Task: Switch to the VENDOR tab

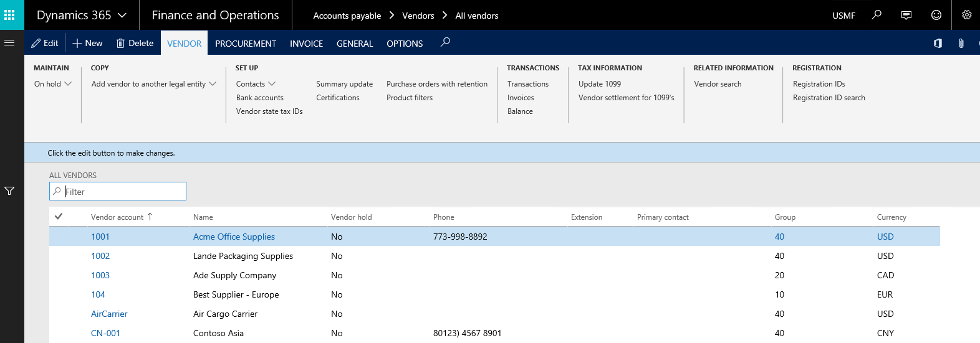Action: [x=185, y=44]
